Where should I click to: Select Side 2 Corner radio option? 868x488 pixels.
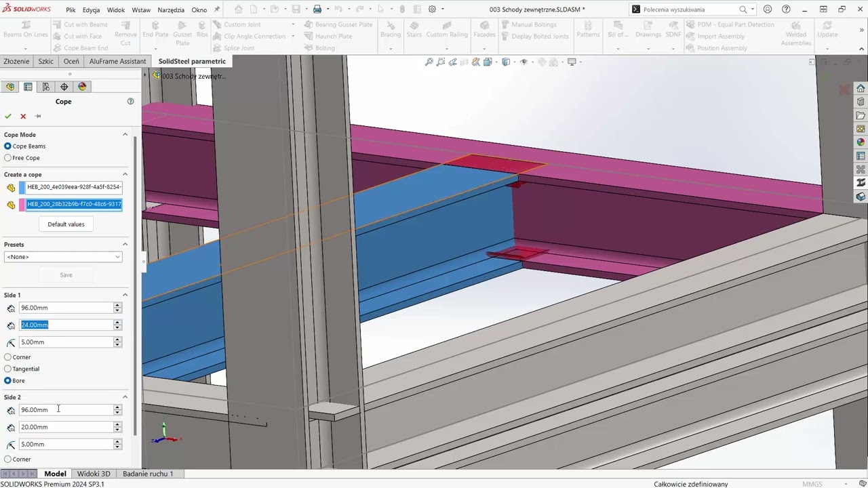point(8,460)
